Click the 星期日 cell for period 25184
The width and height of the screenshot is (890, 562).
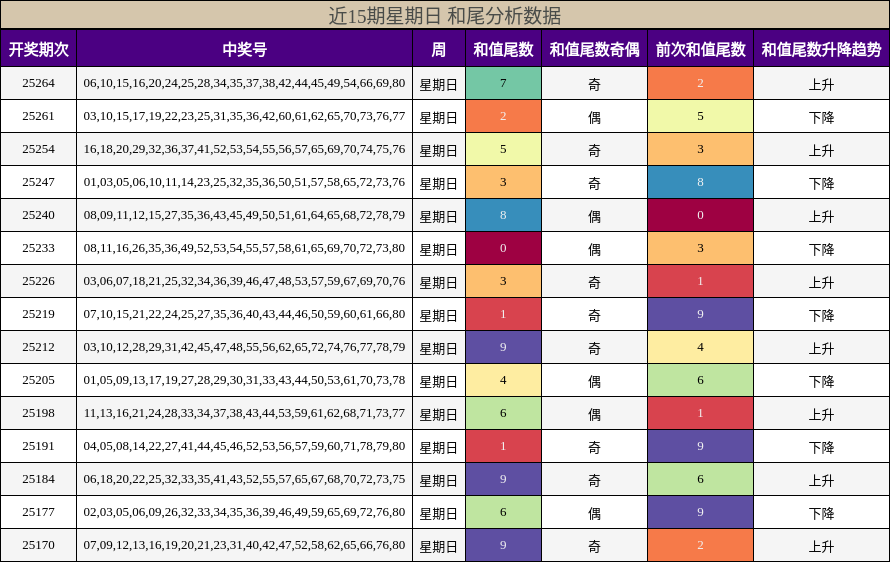(438, 480)
